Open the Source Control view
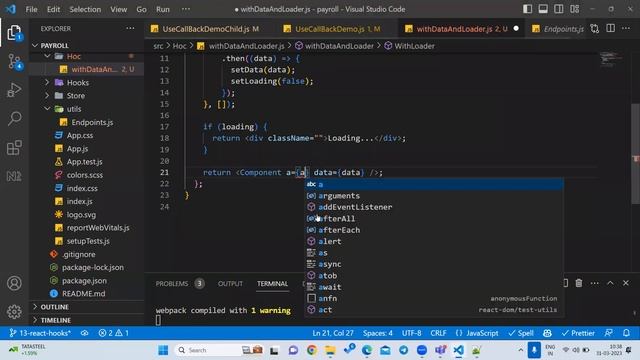640x360 pixels. pos(14,62)
